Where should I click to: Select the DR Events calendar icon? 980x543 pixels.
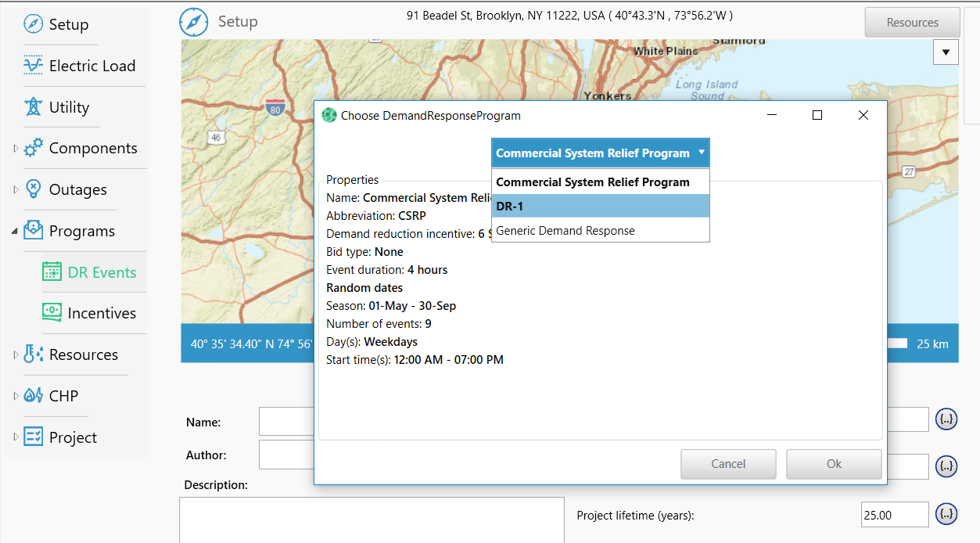click(52, 272)
